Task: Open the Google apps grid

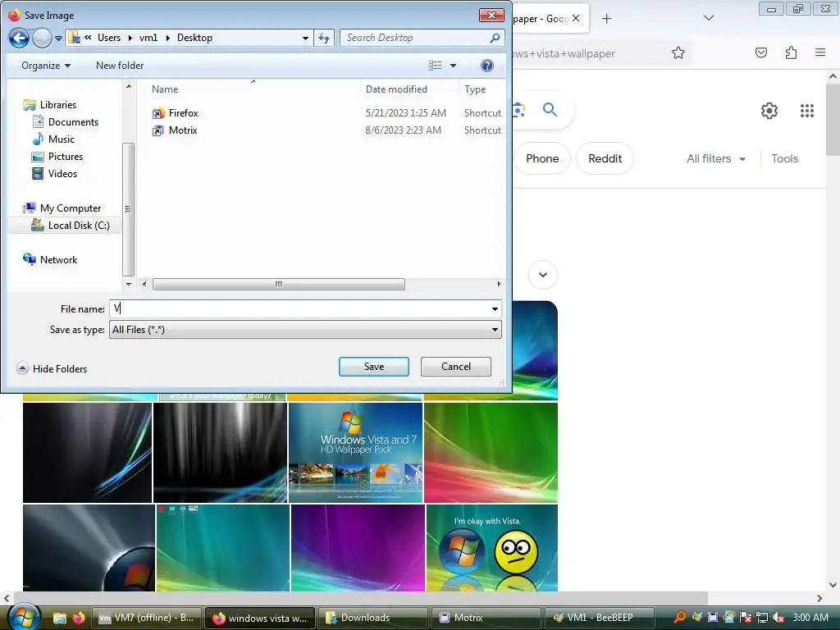Action: (807, 111)
